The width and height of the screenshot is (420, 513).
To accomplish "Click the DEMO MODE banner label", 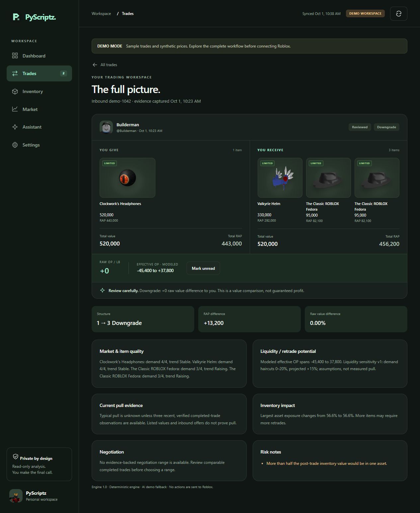I will pyautogui.click(x=110, y=46).
